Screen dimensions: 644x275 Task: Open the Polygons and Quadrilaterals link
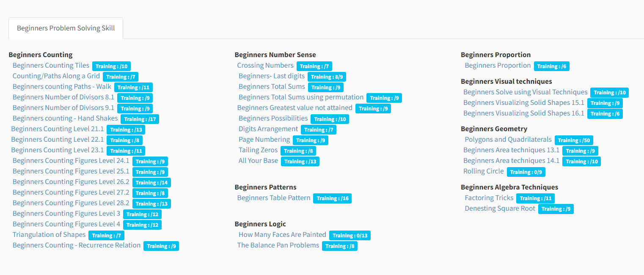point(508,140)
